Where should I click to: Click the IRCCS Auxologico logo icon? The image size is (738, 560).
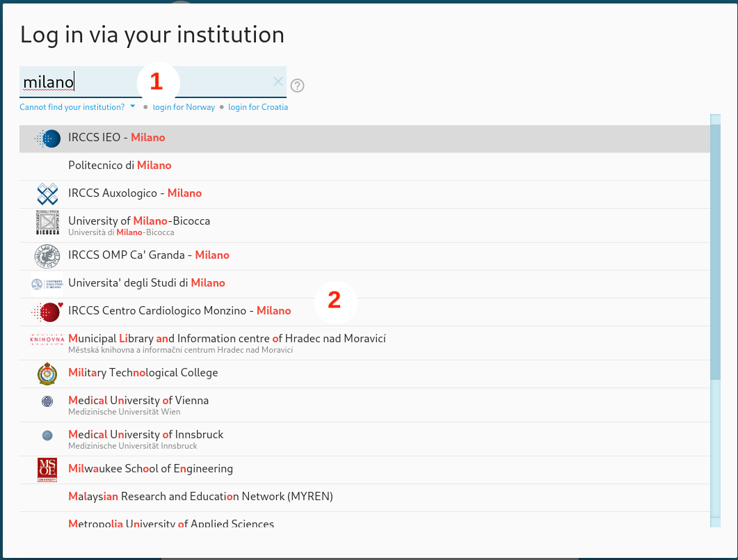click(47, 193)
